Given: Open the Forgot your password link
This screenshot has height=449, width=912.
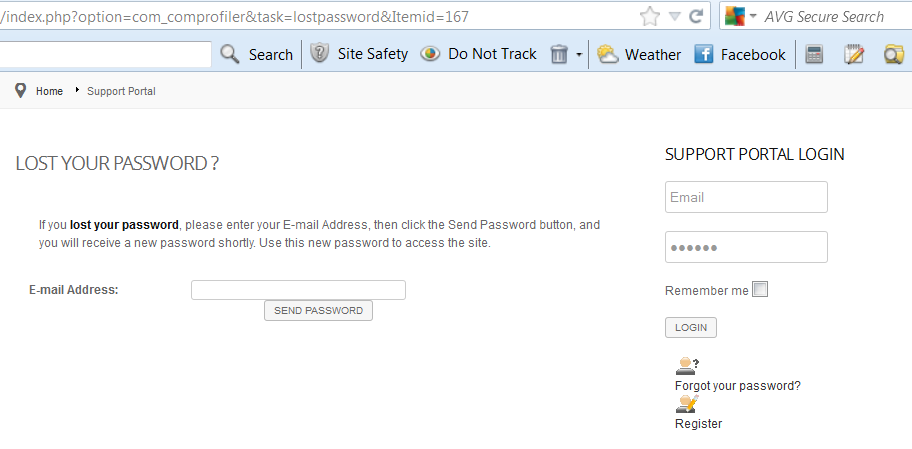Looking at the screenshot, I should coord(738,386).
